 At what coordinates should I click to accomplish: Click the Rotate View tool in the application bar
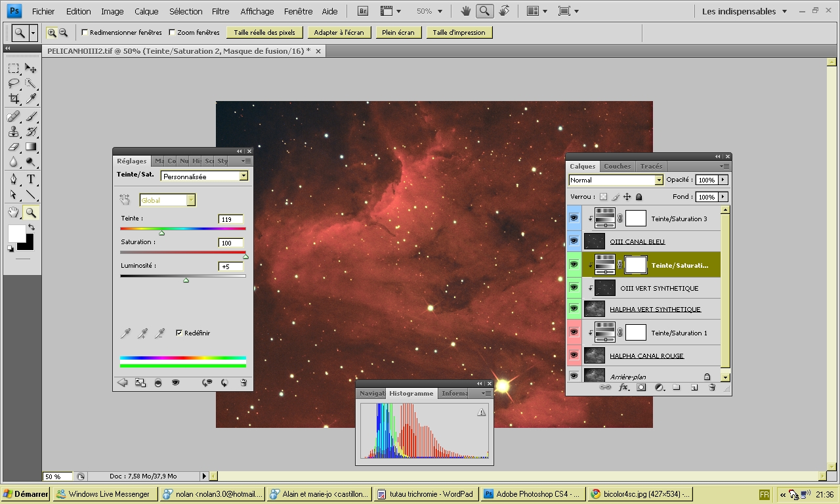click(504, 11)
